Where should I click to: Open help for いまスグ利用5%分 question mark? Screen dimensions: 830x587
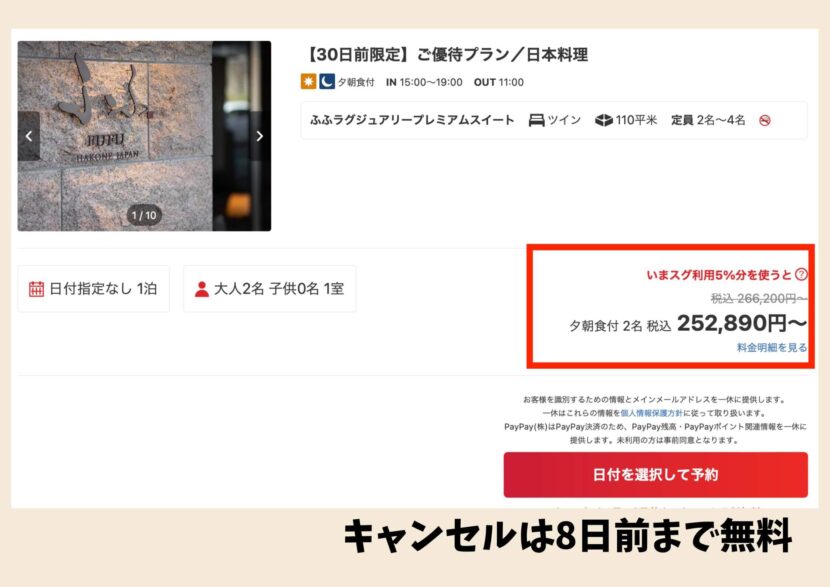[x=801, y=274]
